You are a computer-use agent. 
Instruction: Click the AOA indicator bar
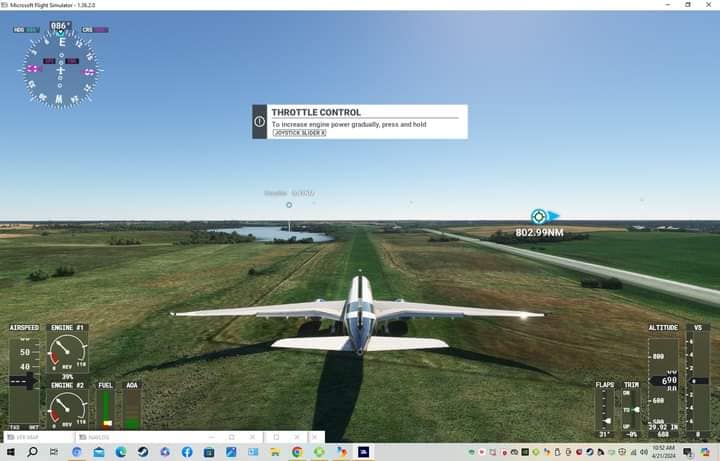pos(132,409)
